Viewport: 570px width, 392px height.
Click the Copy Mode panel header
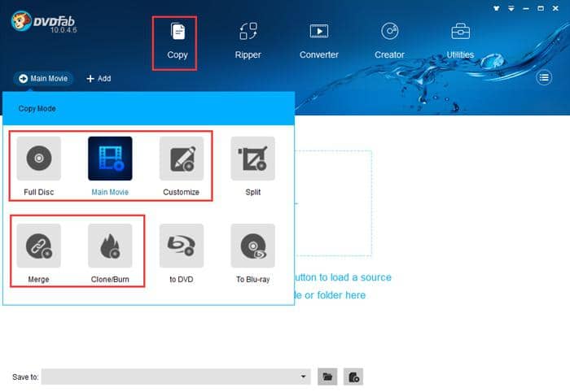coord(148,108)
